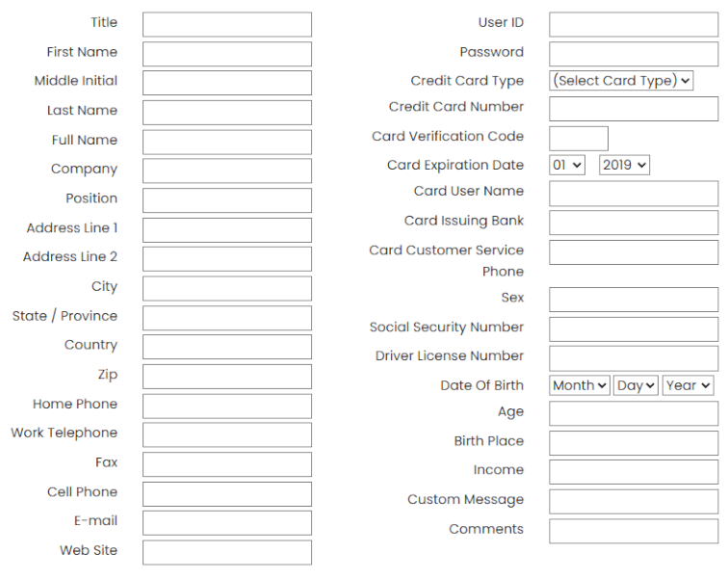The image size is (728, 578).
Task: Click the First Name input field
Action: [x=227, y=54]
